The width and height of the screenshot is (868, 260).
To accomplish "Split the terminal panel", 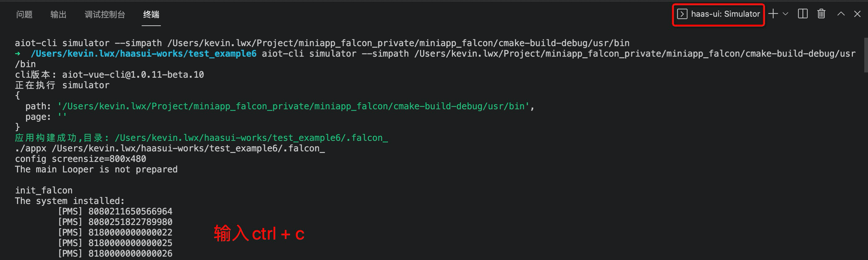I will (803, 14).
